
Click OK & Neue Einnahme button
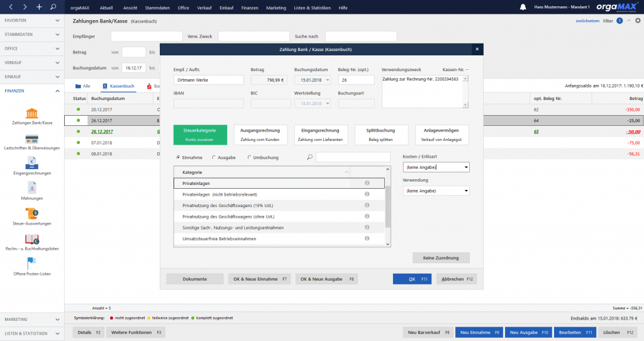260,279
